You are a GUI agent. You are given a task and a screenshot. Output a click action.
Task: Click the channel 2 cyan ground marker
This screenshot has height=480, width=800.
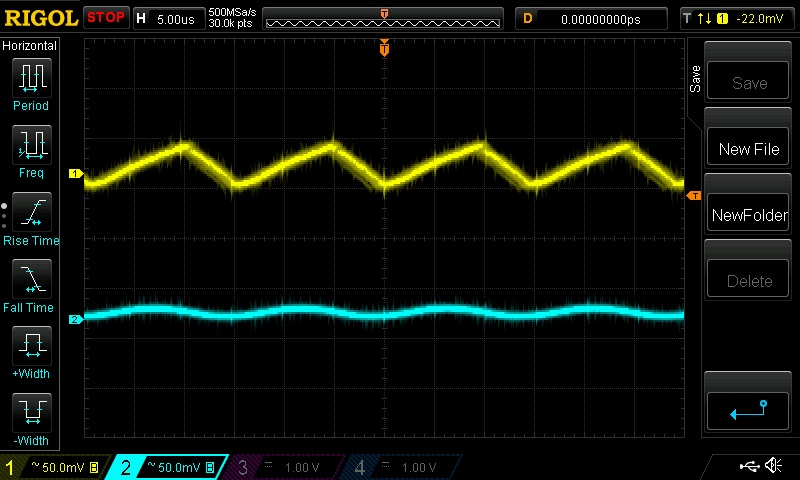(x=76, y=319)
